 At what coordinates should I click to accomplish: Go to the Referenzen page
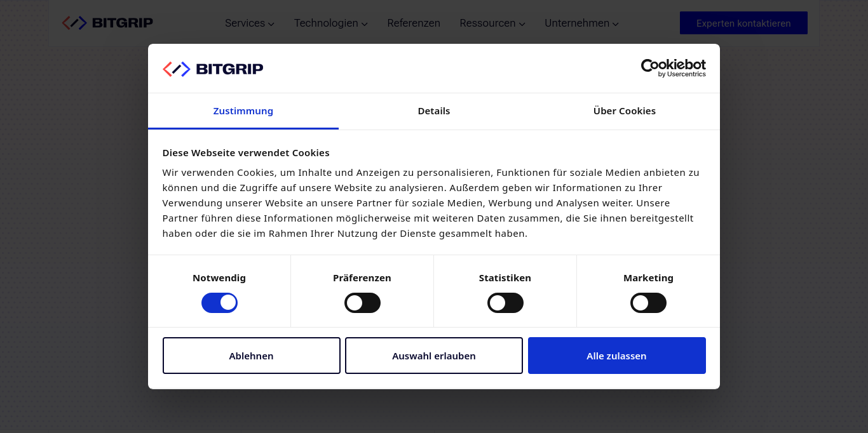pyautogui.click(x=414, y=23)
